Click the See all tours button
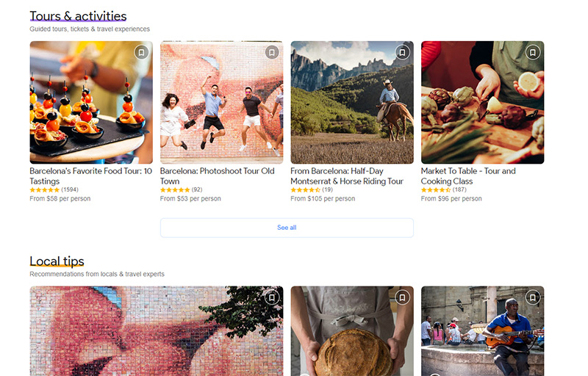 (287, 228)
